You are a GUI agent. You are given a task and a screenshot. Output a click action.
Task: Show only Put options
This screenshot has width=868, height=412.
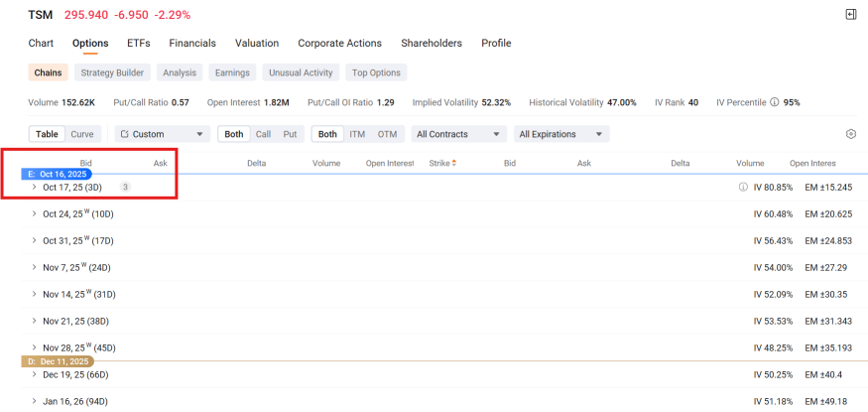[290, 134]
